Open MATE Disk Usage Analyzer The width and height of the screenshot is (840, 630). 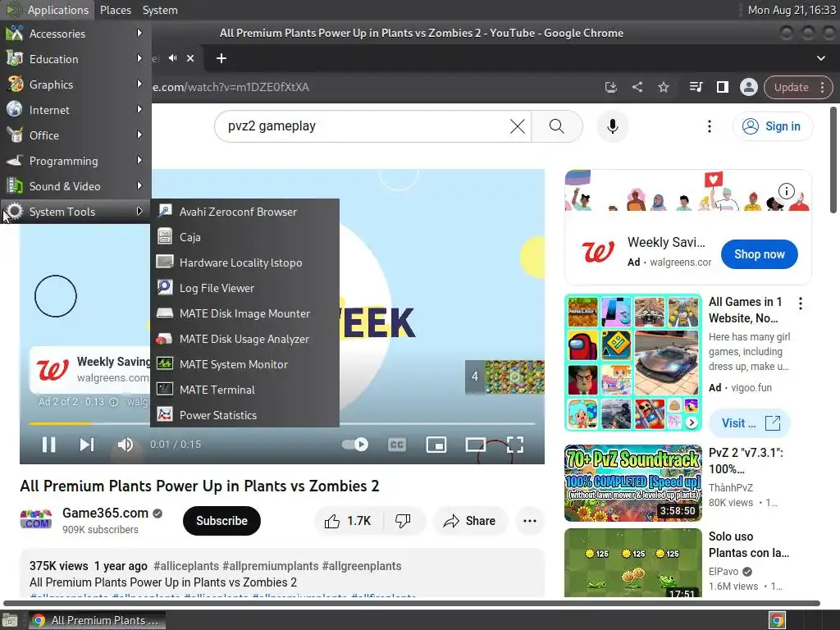tap(244, 339)
